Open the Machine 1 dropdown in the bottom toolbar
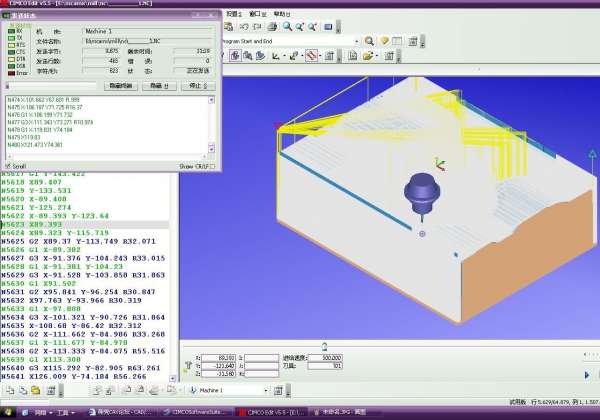Screen dimensions: 600x420 (x=266, y=389)
